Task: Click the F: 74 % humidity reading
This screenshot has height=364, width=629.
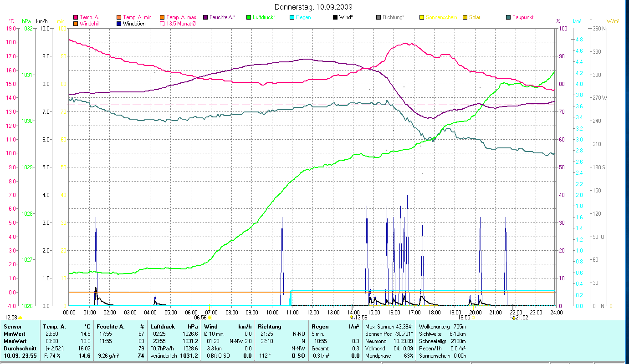Action: pyautogui.click(x=52, y=356)
